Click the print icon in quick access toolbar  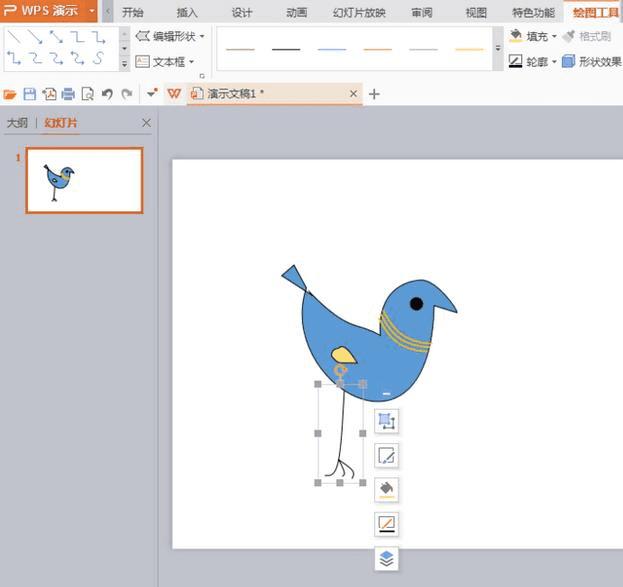[68, 94]
